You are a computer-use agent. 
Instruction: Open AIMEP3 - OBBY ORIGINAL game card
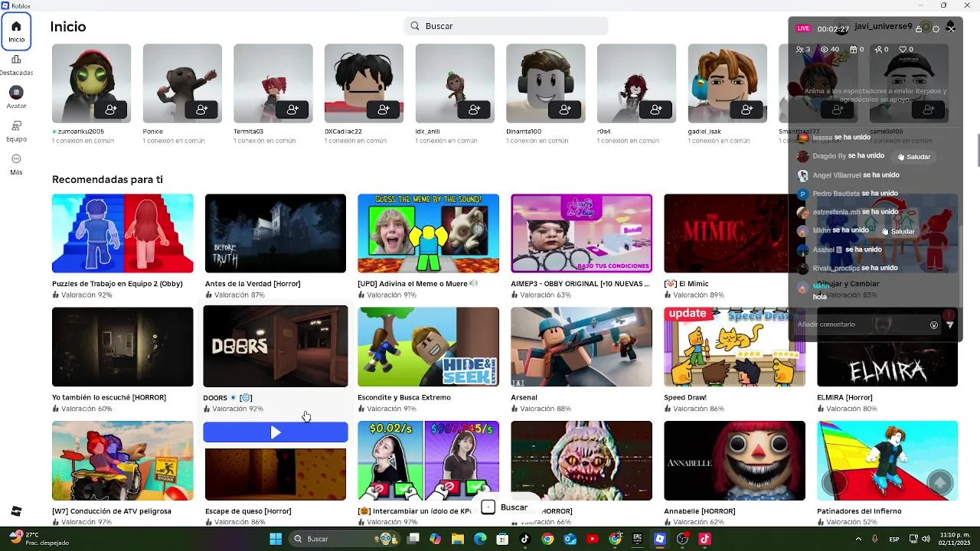[581, 233]
